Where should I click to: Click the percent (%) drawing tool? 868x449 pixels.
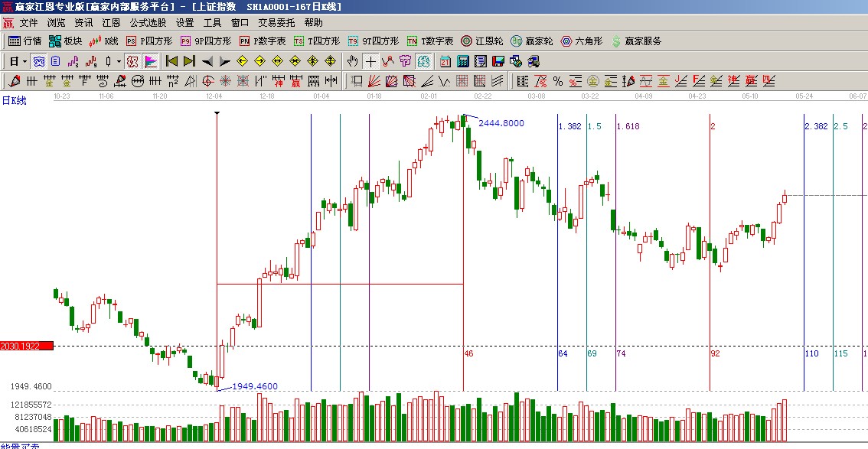[x=557, y=81]
